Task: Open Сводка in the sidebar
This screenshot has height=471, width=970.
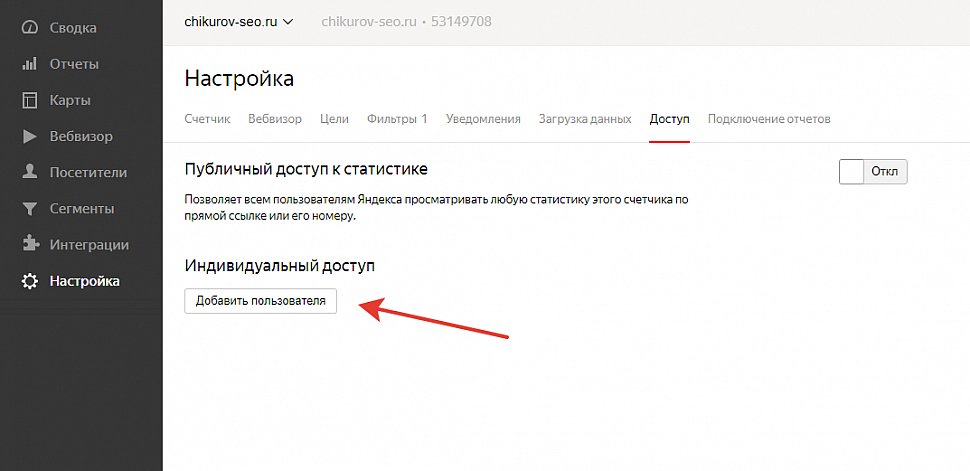Action: (x=73, y=28)
